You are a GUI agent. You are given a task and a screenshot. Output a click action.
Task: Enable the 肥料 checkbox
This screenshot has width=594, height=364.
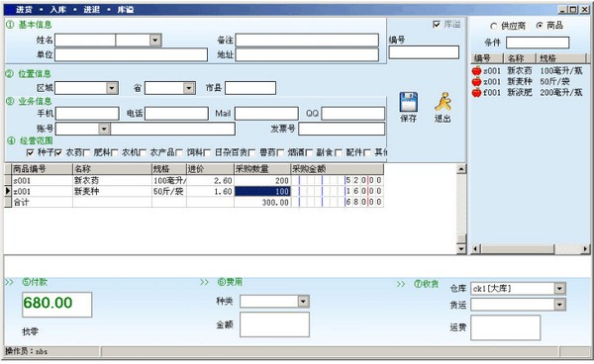pyautogui.click(x=86, y=152)
